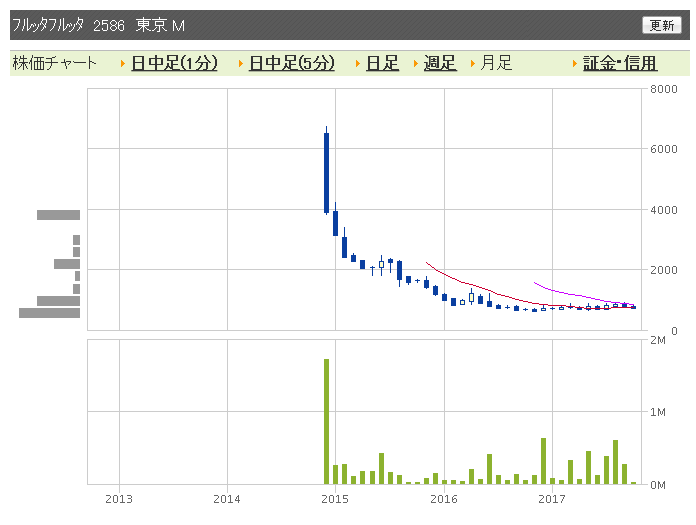The width and height of the screenshot is (696, 525).
Task: Select the 月足 monthly chart tab
Action: pyautogui.click(x=496, y=63)
